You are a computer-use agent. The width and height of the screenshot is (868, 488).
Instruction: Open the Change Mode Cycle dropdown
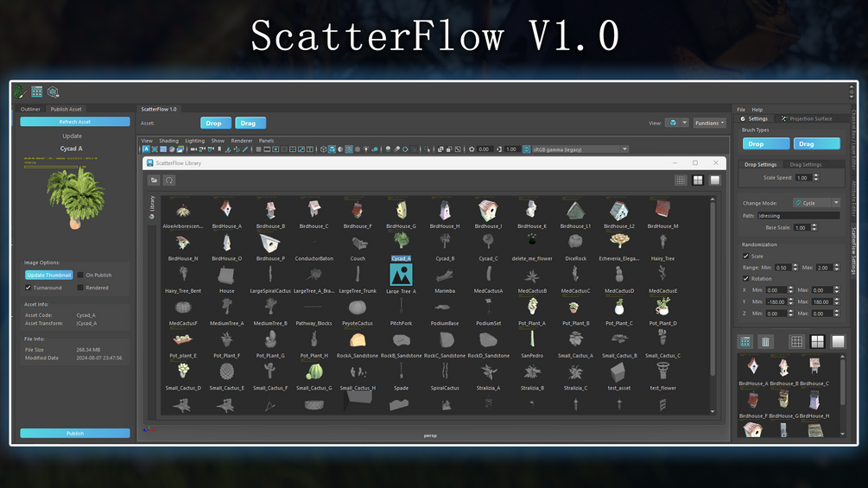click(x=816, y=203)
